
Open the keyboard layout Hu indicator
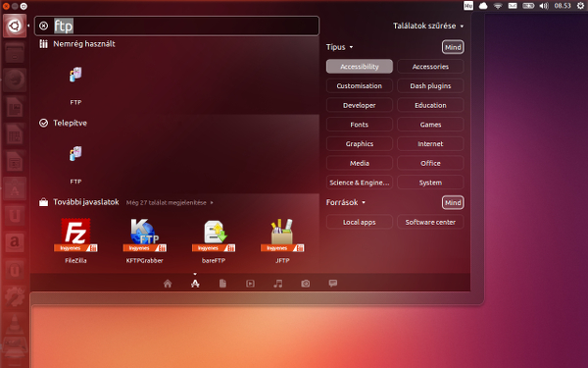point(468,6)
